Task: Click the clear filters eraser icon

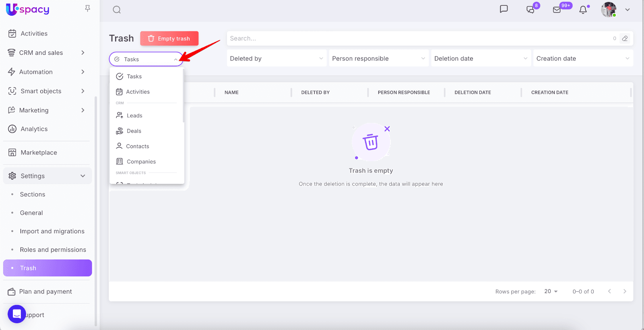Action: point(625,39)
